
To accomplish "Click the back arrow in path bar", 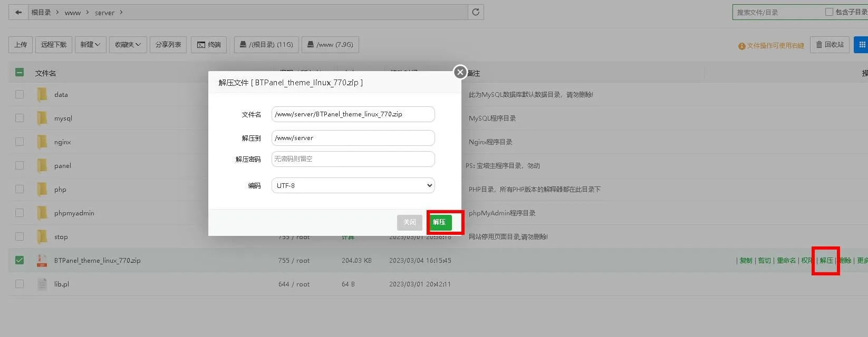I will tap(18, 12).
